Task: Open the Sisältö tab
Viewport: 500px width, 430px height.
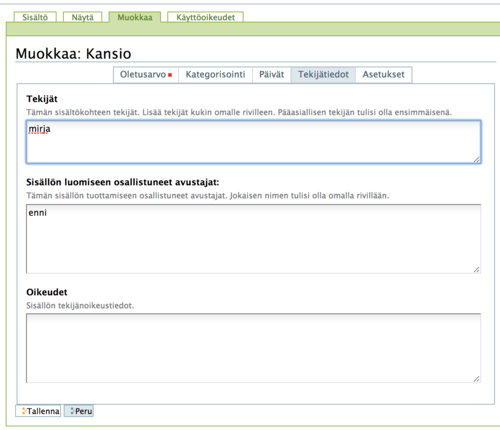Action: click(x=35, y=17)
